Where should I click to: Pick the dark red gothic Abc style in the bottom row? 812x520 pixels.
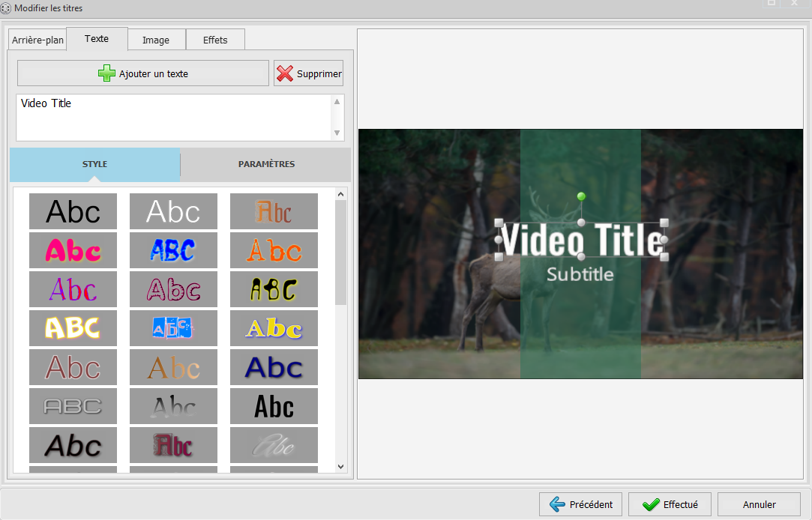[x=173, y=445]
